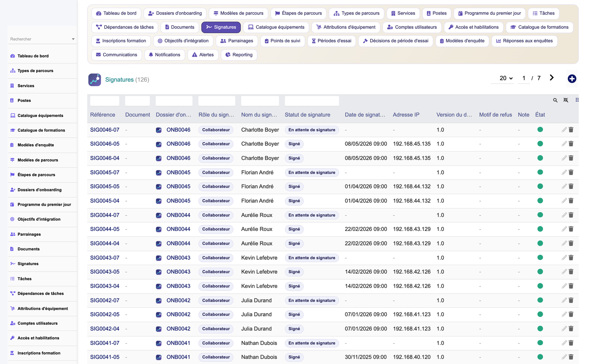Open the Dossiers d'onboarding tab
The height and width of the screenshot is (364, 589).
175,13
